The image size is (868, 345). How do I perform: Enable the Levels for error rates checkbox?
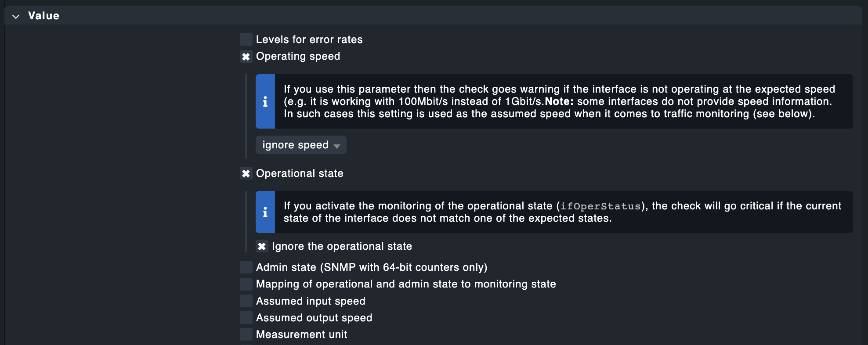tap(246, 40)
